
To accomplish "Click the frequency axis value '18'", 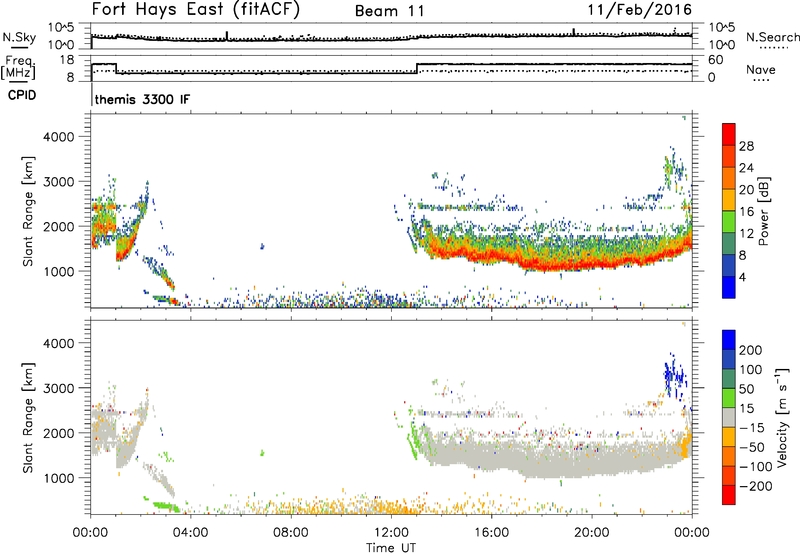I will click(x=66, y=60).
